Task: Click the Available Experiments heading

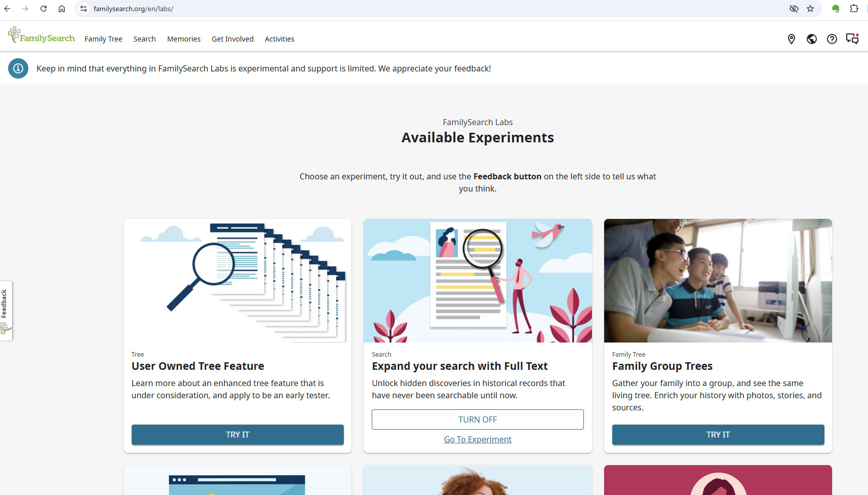Action: pos(478,138)
